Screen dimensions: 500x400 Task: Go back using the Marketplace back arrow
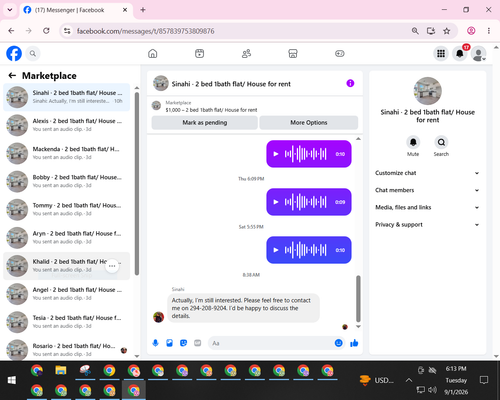point(12,76)
